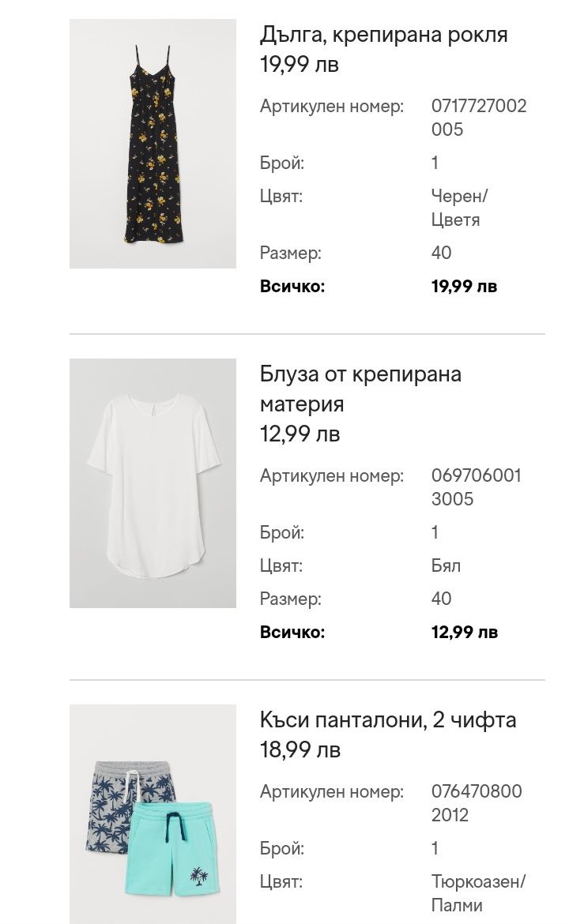Open the palm-print shorts product image

[x=153, y=813]
